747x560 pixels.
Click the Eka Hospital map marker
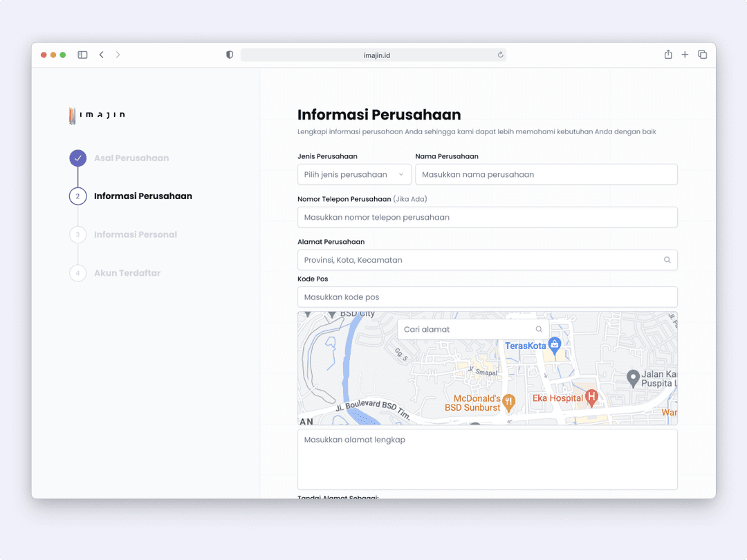pos(591,397)
